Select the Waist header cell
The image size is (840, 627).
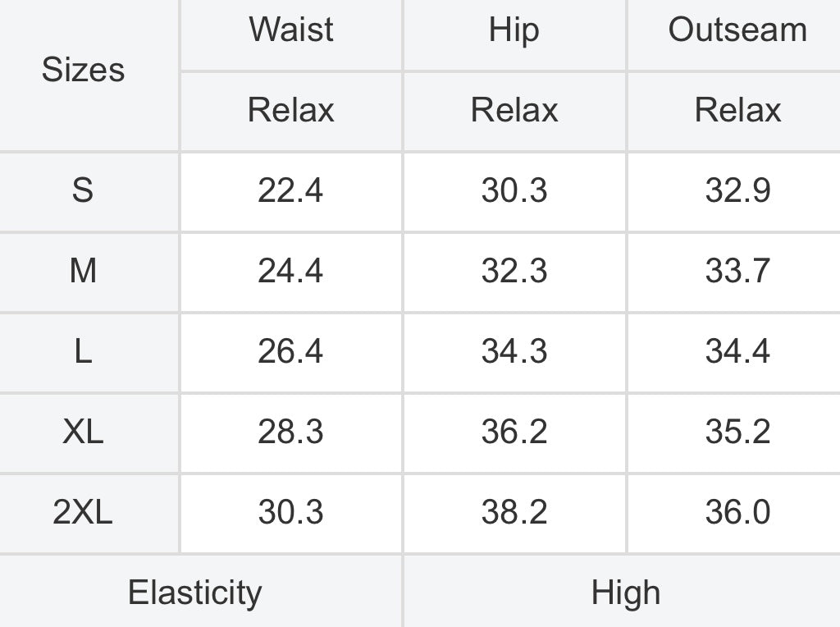(x=290, y=30)
